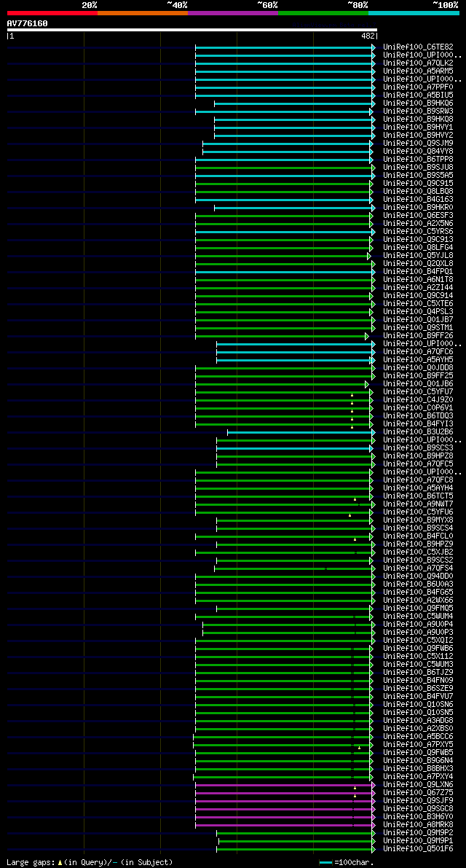466x868 pixels.
Task: Select hit label UniRef100_Q10SN5
Action: (418, 713)
